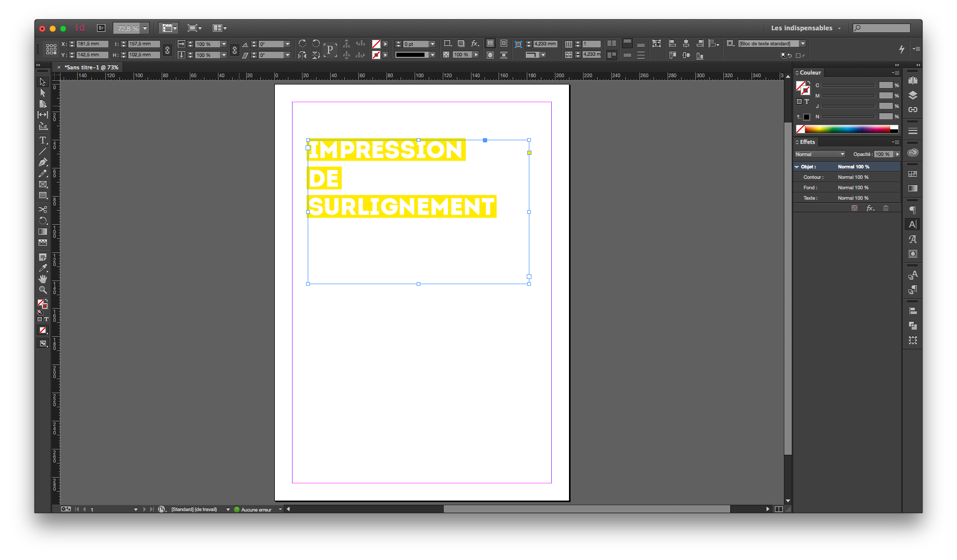The width and height of the screenshot is (957, 560).
Task: Select the Type tool
Action: [43, 140]
